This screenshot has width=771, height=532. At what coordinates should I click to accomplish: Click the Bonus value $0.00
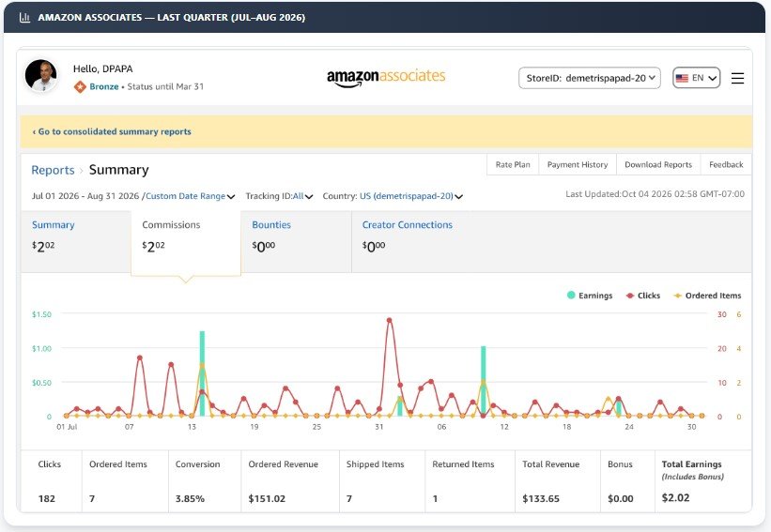pos(621,498)
